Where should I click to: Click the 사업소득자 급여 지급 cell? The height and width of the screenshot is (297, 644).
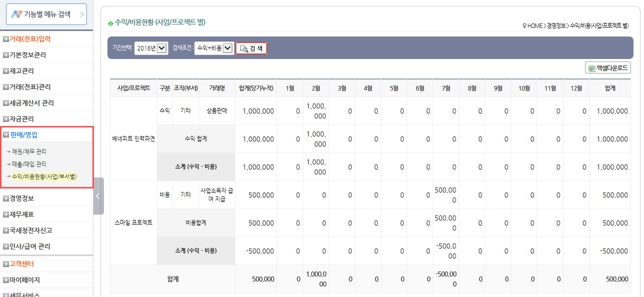click(x=217, y=195)
